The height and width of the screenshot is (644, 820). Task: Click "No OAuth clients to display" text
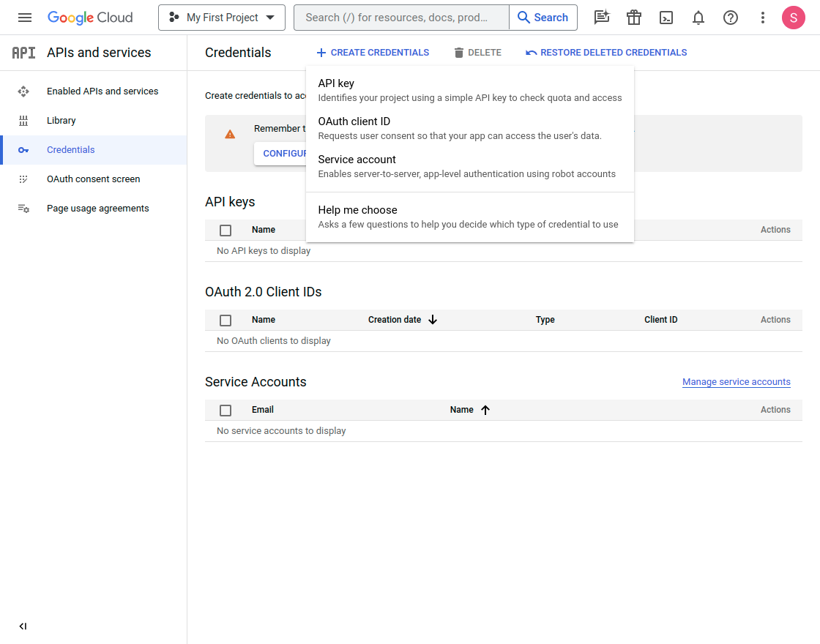pos(274,341)
